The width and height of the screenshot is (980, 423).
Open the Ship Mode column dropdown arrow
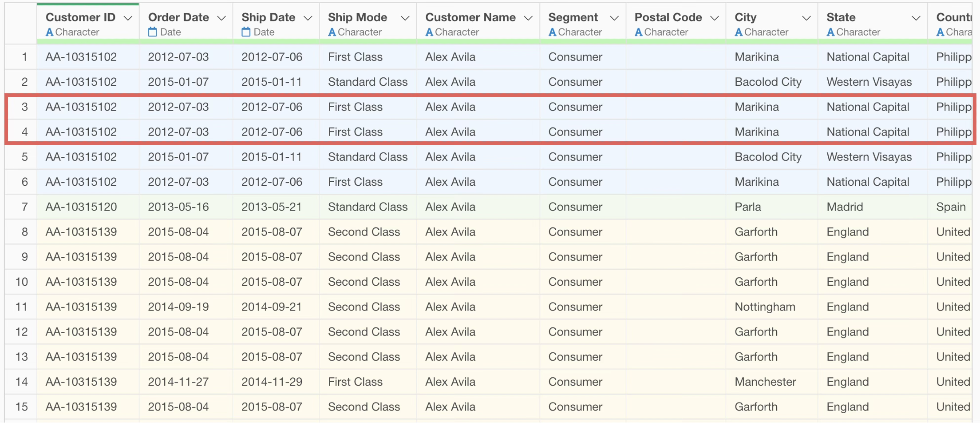tap(405, 18)
